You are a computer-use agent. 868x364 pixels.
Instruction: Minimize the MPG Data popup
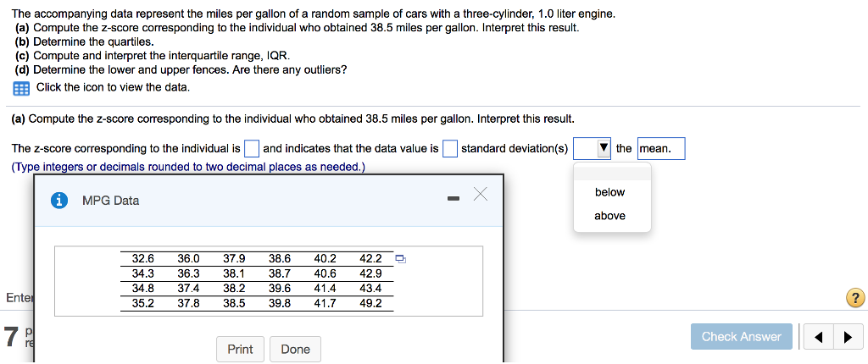(x=454, y=197)
